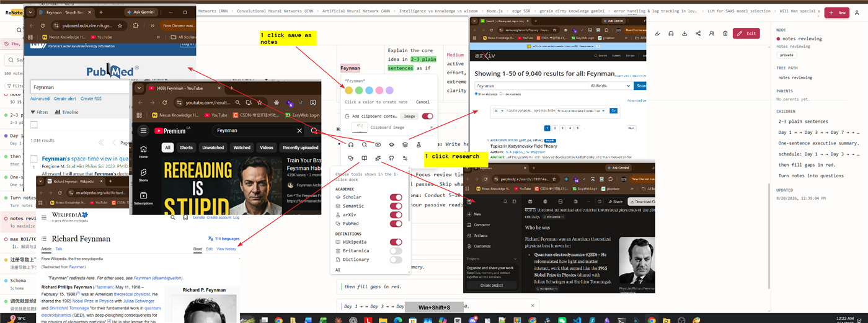868x323 pixels.
Task: Open Home in YouTube sidebar
Action: 143,151
